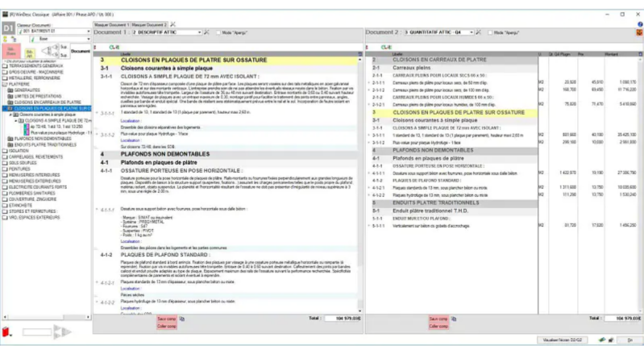Click the red marker icon left of Document 2 CL/E
This screenshot has height=346, width=644.
pyautogui.click(x=367, y=48)
